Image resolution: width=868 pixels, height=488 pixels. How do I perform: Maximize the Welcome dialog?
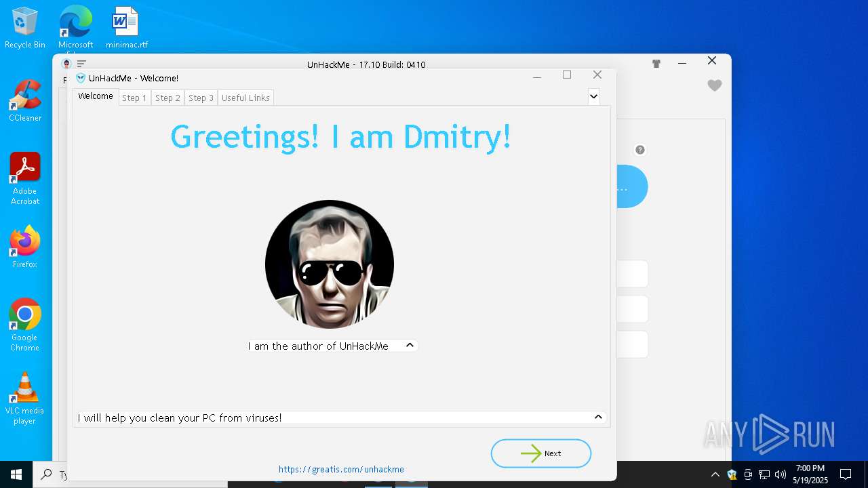(x=567, y=75)
